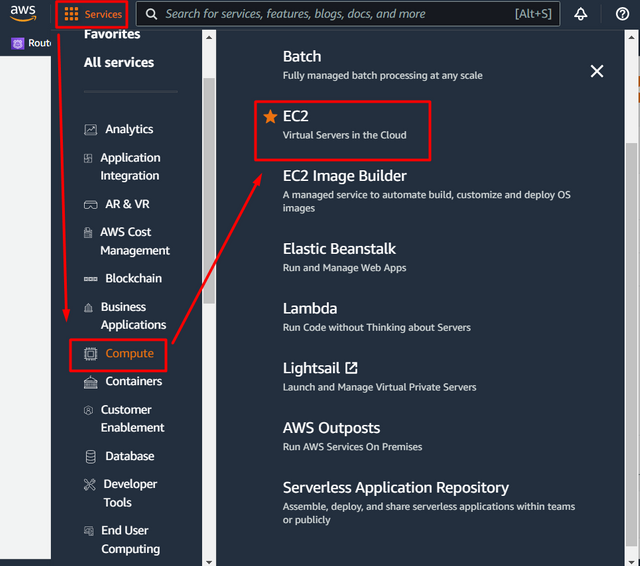
Task: Click the Route 53 favorite shortcut icon
Action: coord(18,43)
